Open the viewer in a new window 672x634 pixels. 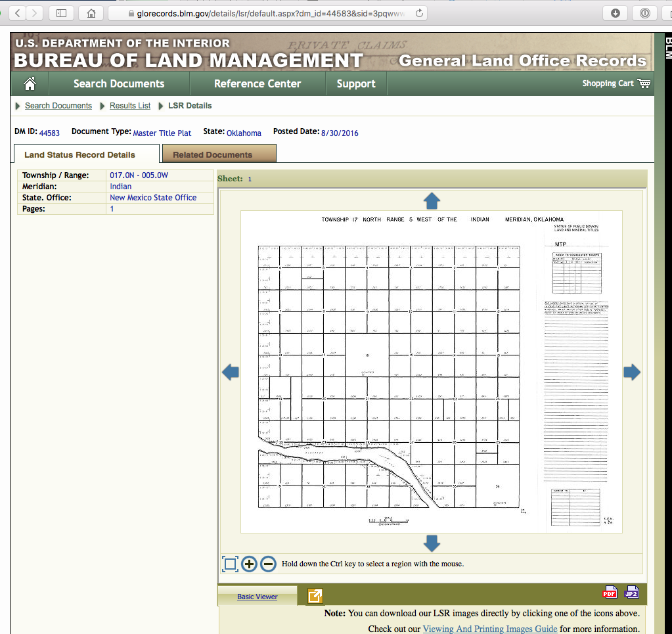315,596
